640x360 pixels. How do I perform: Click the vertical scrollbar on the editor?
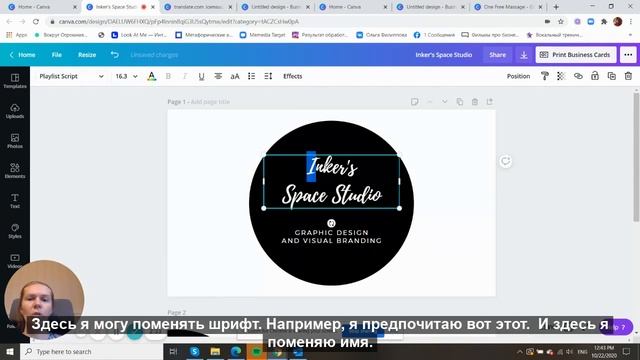pos(636,158)
